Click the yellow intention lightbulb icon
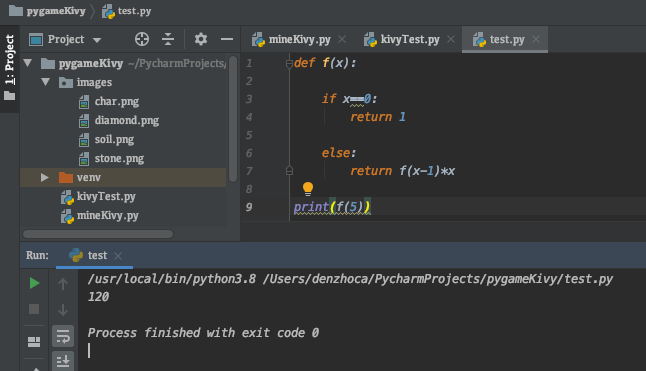The width and height of the screenshot is (646, 371). tap(308, 189)
